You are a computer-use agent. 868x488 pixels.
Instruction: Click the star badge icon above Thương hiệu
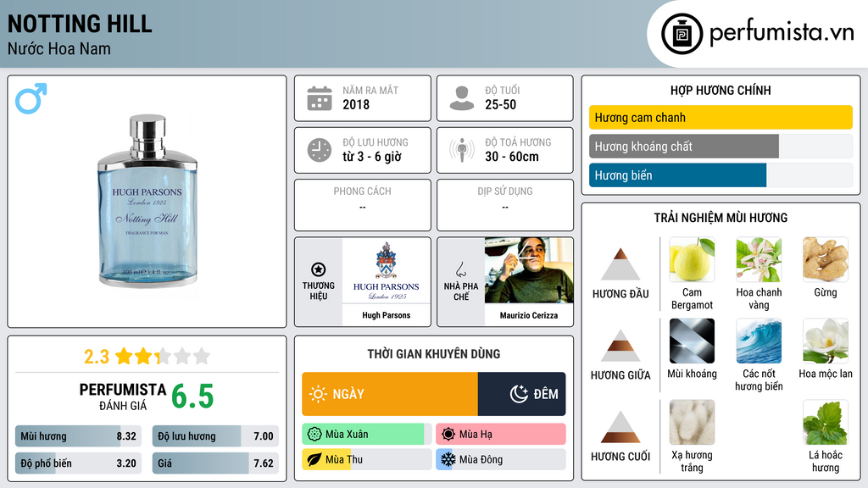[319, 269]
